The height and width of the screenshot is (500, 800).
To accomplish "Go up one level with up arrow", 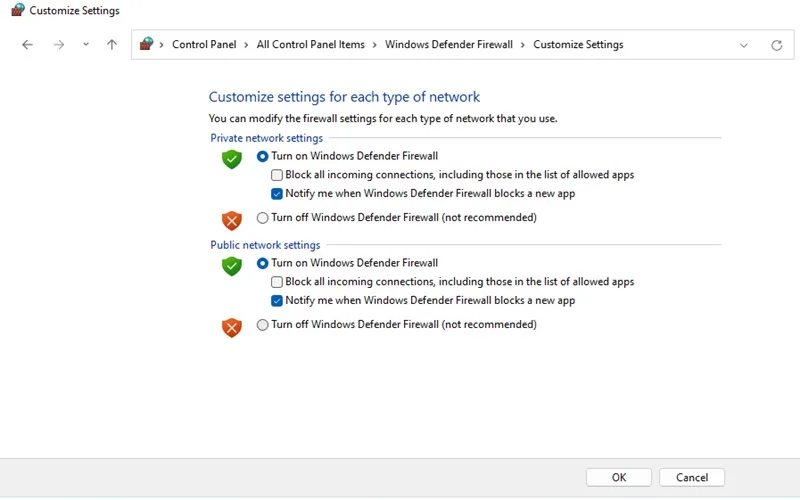I will 112,45.
